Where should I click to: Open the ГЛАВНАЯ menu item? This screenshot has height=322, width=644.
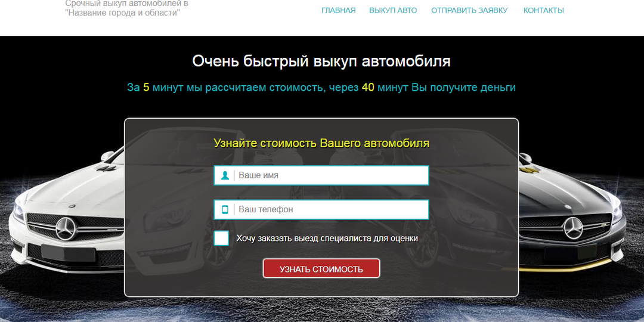(339, 11)
